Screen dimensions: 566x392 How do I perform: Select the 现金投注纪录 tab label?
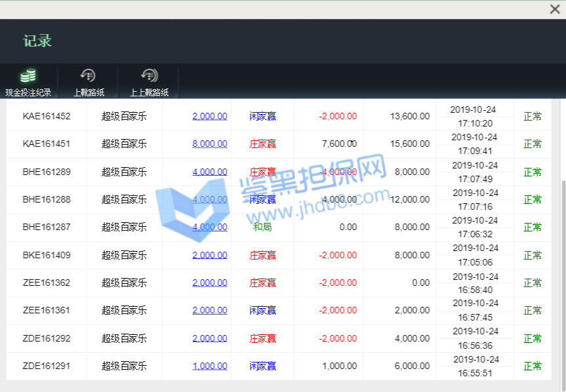(x=28, y=92)
